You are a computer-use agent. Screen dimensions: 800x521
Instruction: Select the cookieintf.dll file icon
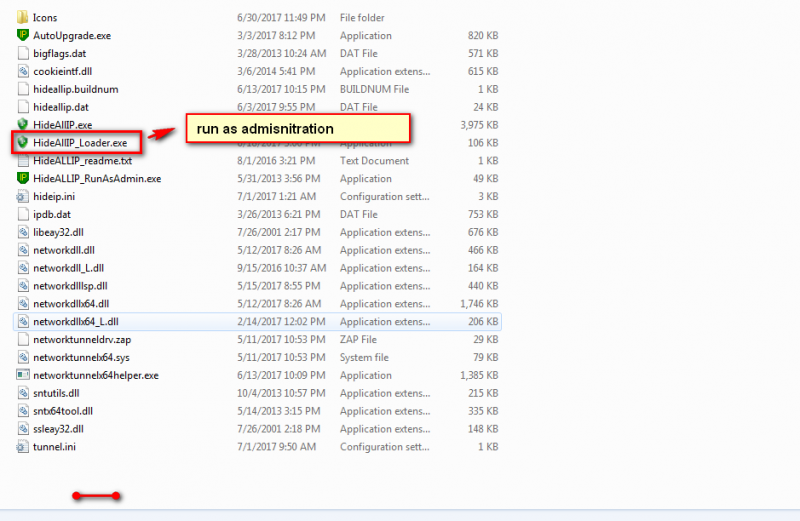pos(22,71)
